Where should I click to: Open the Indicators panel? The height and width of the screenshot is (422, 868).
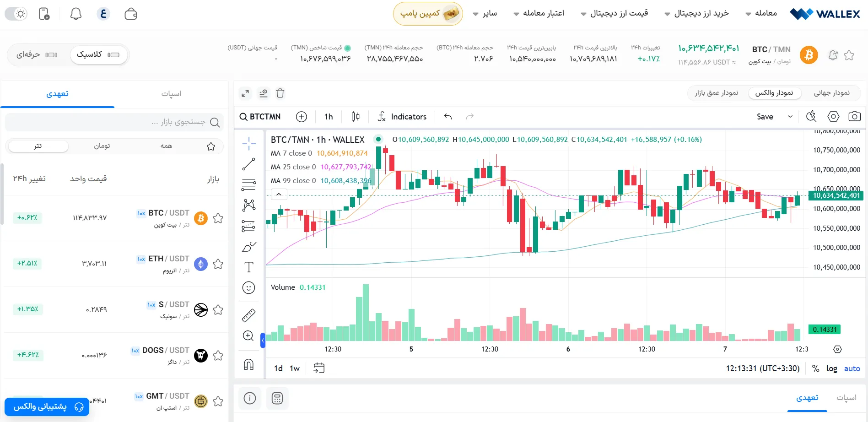pyautogui.click(x=402, y=117)
